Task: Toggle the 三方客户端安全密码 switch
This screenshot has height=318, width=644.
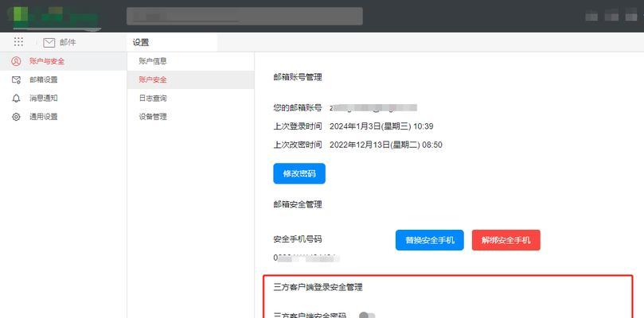Action: tap(367, 316)
